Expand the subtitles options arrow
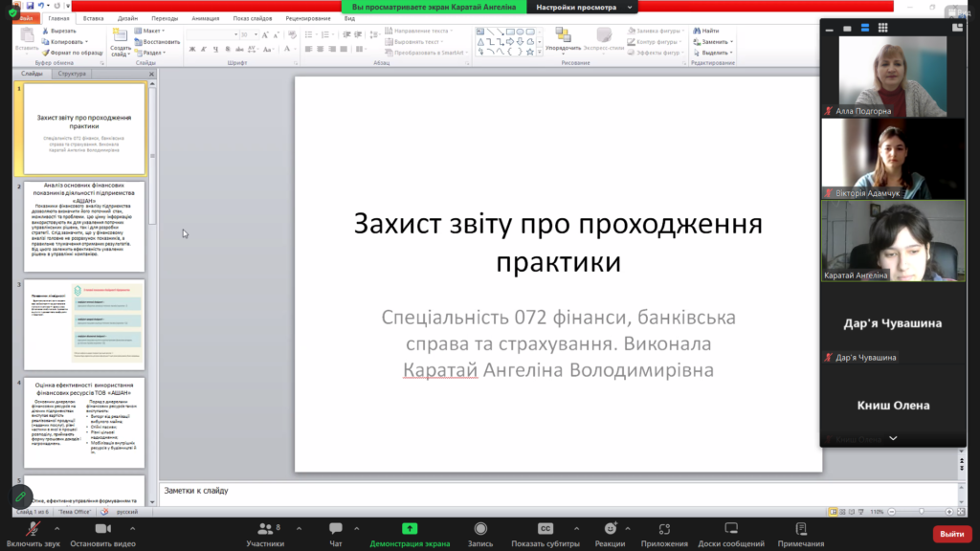 pos(576,528)
